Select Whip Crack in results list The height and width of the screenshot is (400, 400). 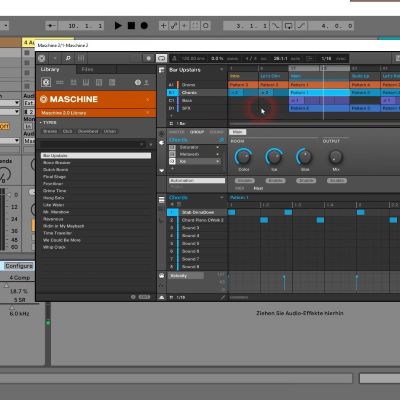point(96,247)
